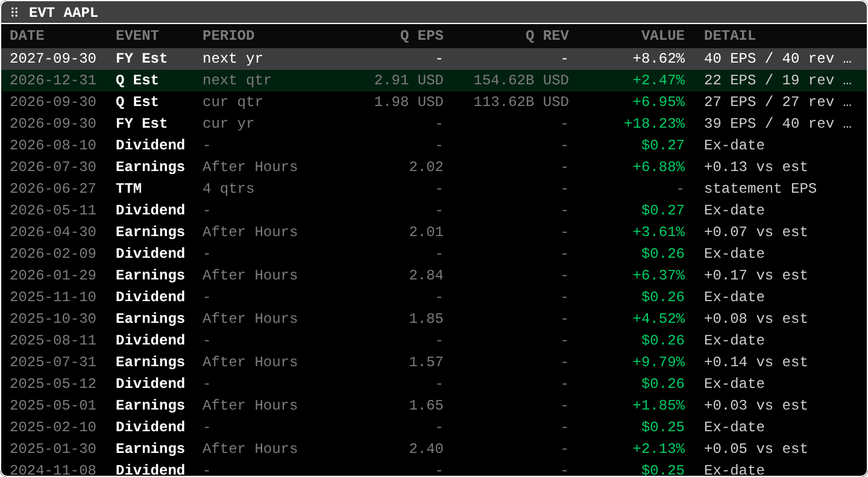Viewport: 868px width, 477px height.
Task: Click the Q EPS column header
Action: tap(422, 36)
